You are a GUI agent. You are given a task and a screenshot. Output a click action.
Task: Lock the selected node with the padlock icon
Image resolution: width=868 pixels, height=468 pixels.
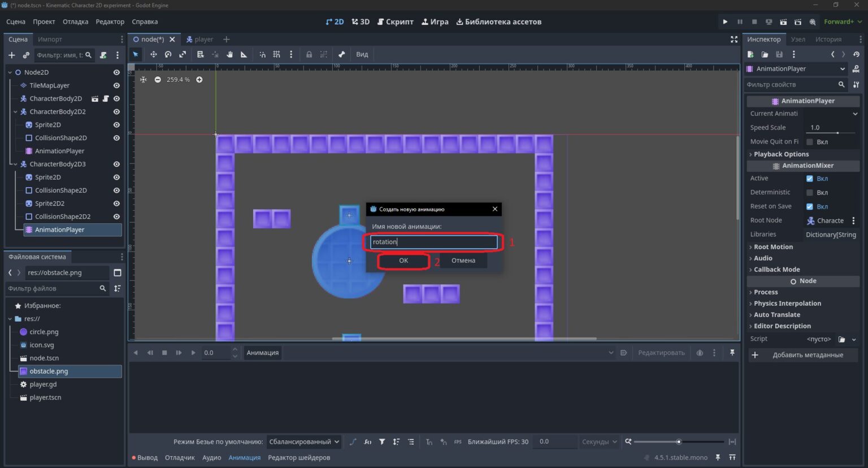(309, 54)
